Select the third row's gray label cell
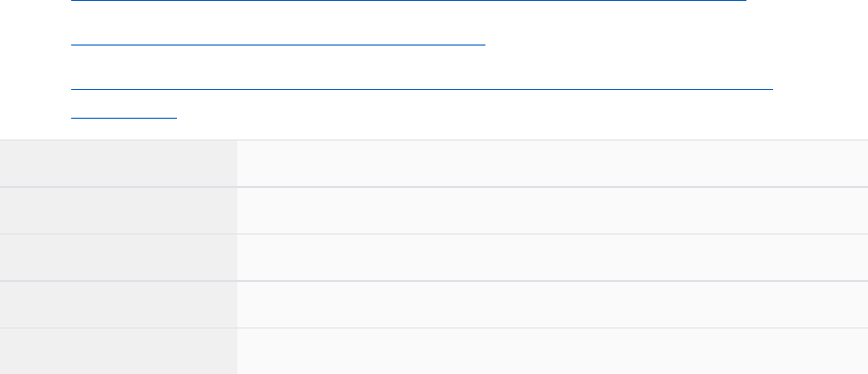This screenshot has height=374, width=868. click(x=119, y=257)
